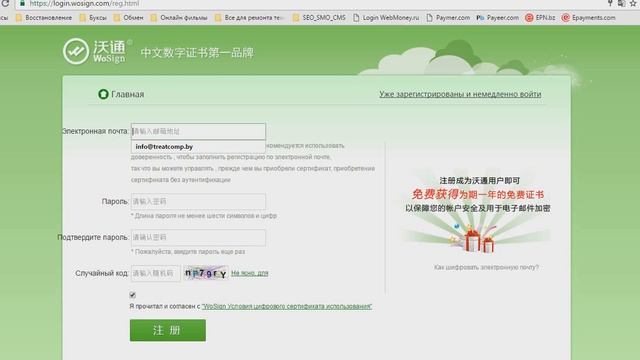The width and height of the screenshot is (640, 360).
Task: Toggle the terms agreement checkbox
Action: (x=133, y=295)
